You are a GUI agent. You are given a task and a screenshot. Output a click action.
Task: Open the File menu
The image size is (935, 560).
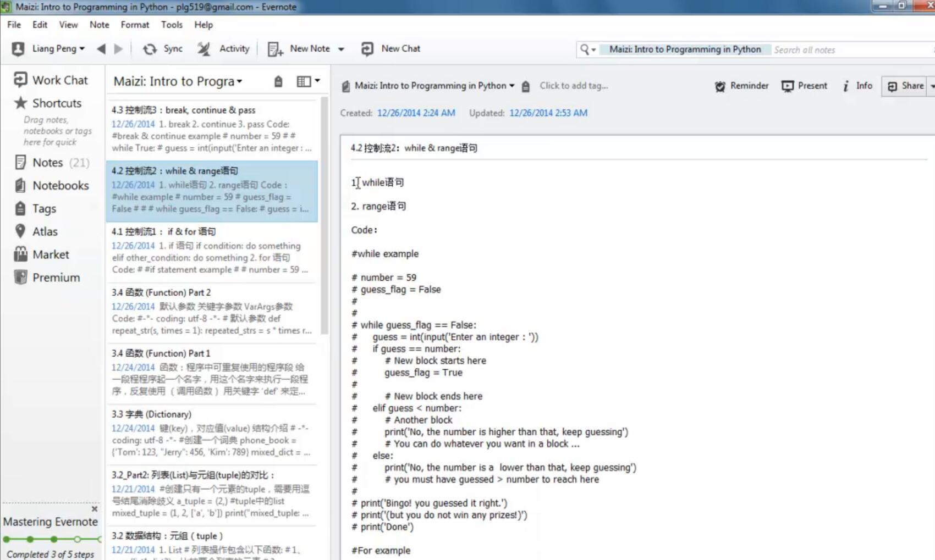click(14, 25)
